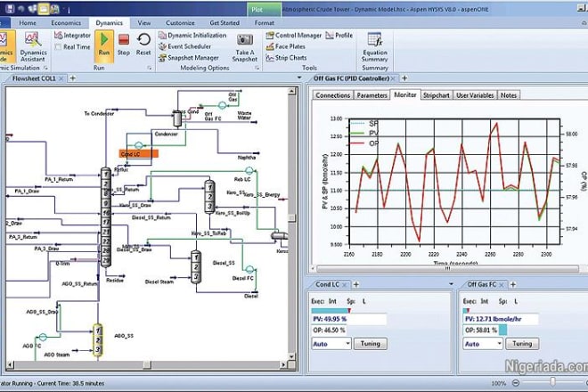Select the Stripchart tab in the PID controller
588x392 pixels.
click(x=437, y=94)
